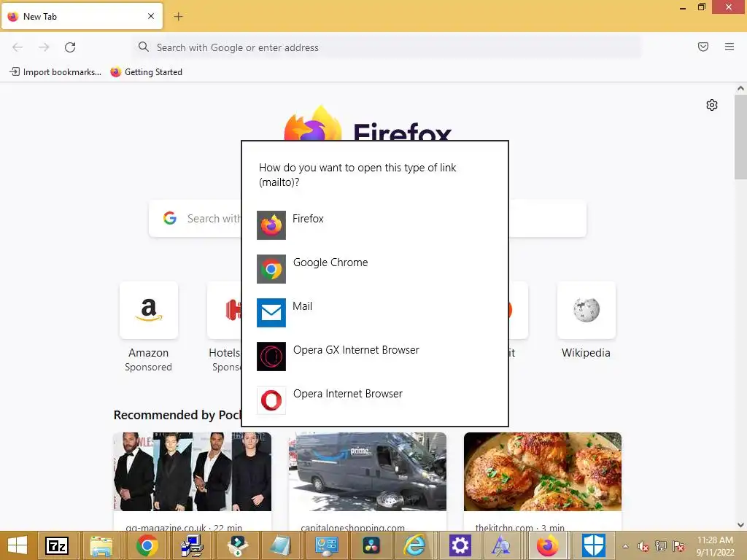Choose Firefox icon in mailto dialog
Viewport: 747px width, 560px height.
pos(271,225)
